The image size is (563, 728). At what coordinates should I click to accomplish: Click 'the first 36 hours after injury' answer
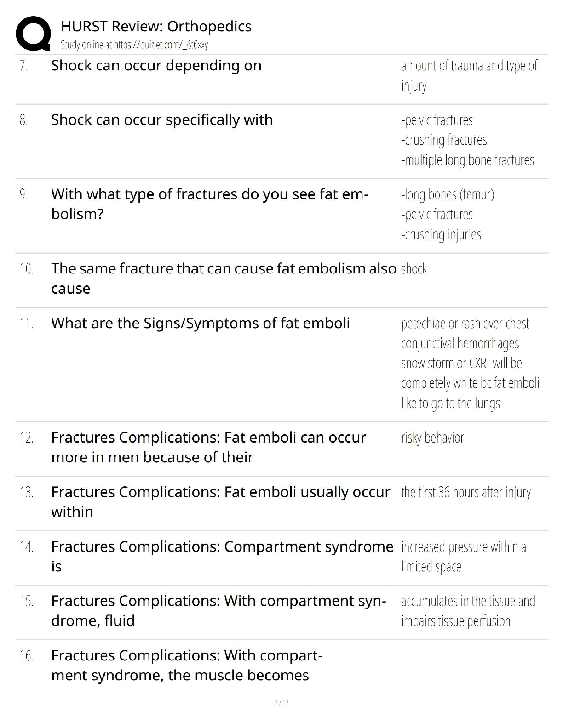[x=466, y=493]
